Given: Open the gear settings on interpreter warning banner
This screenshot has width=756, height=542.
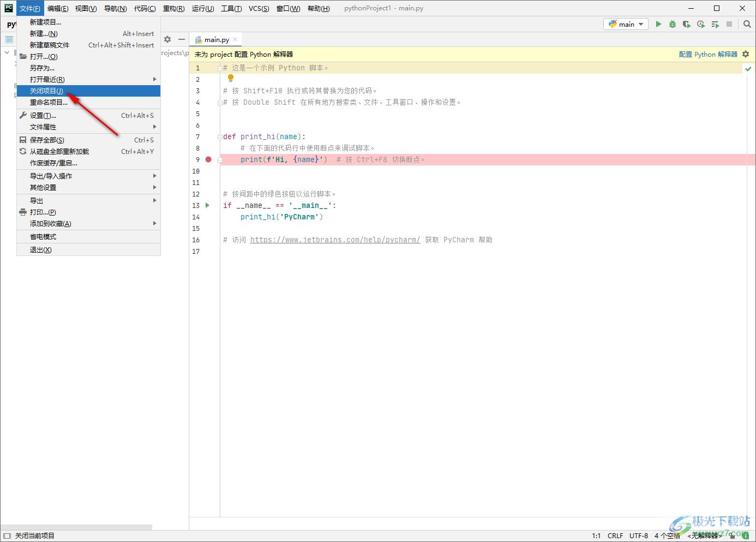Looking at the screenshot, I should point(746,54).
